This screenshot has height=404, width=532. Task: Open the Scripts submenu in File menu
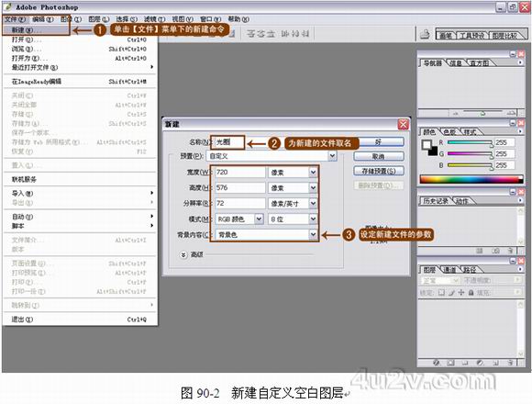click(x=80, y=226)
